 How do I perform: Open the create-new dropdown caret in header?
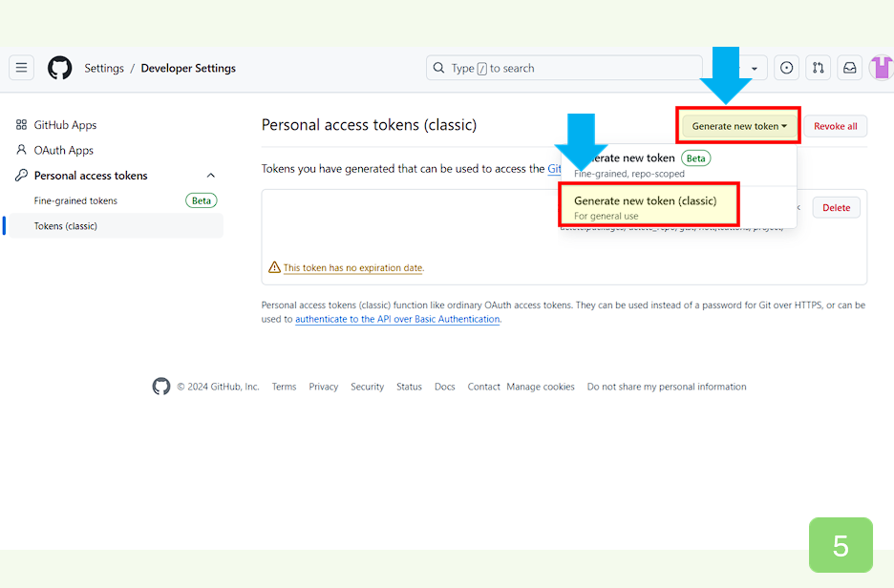pos(755,69)
